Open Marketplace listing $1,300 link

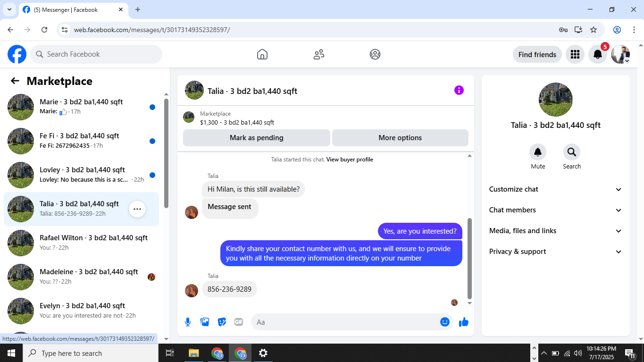237,123
